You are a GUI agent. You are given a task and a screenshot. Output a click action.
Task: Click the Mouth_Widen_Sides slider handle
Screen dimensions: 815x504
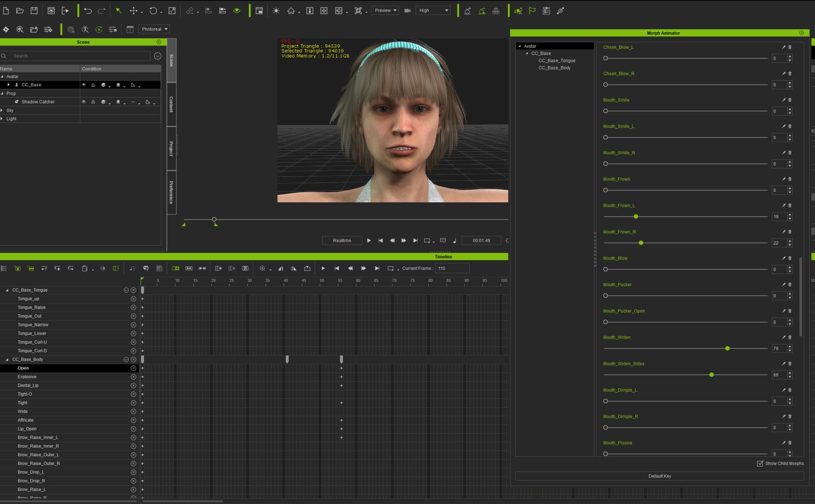[711, 375]
